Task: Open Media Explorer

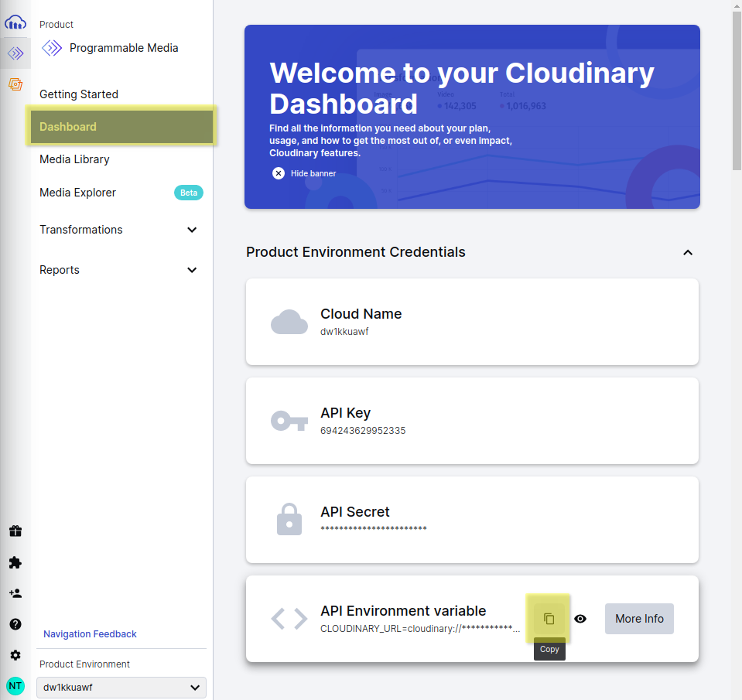Action: (77, 193)
